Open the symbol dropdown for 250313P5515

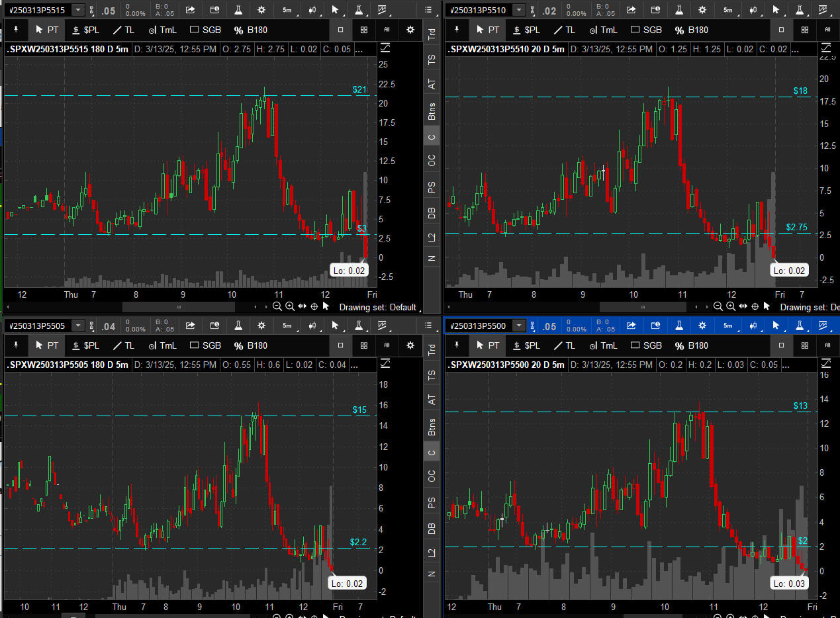(x=78, y=10)
